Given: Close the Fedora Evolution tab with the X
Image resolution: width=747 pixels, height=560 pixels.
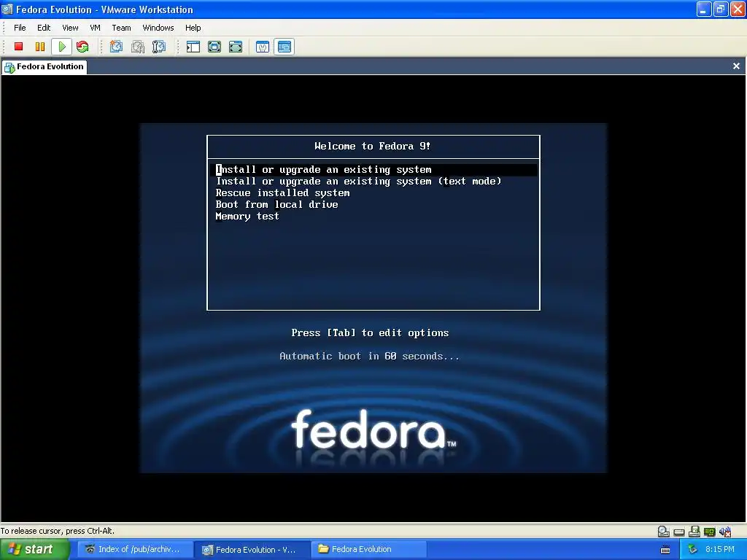Looking at the screenshot, I should tap(736, 66).
